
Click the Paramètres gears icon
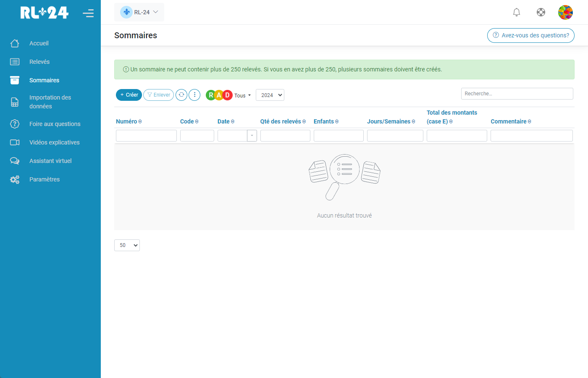[x=15, y=179]
